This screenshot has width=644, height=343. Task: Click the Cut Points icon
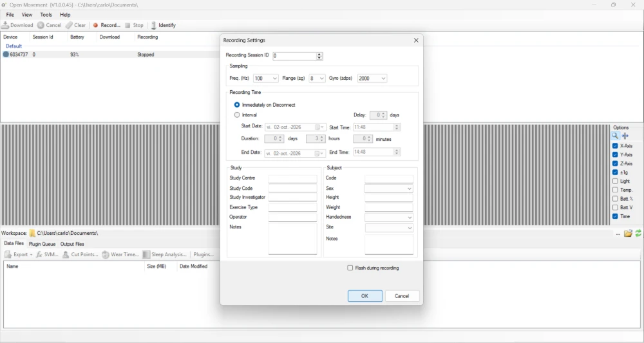pos(66,254)
